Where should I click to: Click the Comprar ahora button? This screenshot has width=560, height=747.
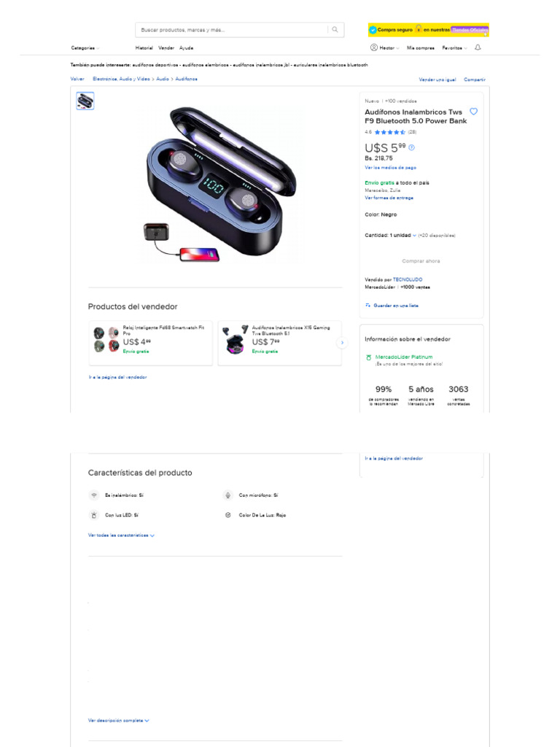pyautogui.click(x=421, y=261)
